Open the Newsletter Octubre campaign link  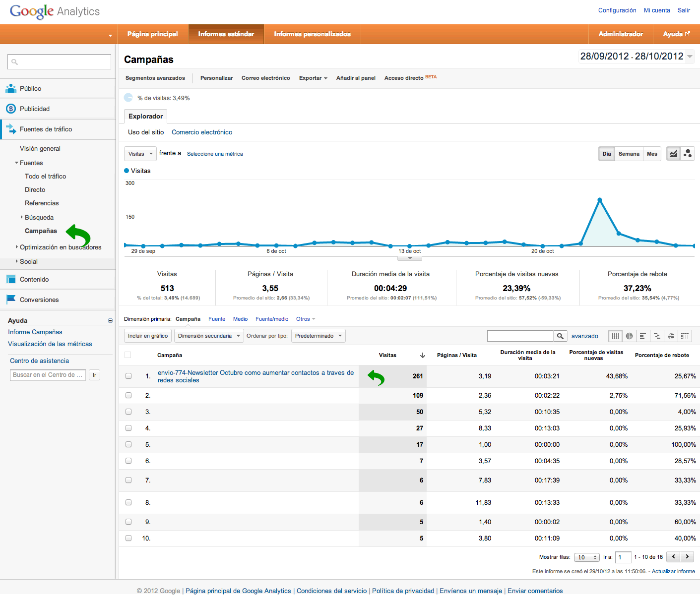tap(256, 376)
